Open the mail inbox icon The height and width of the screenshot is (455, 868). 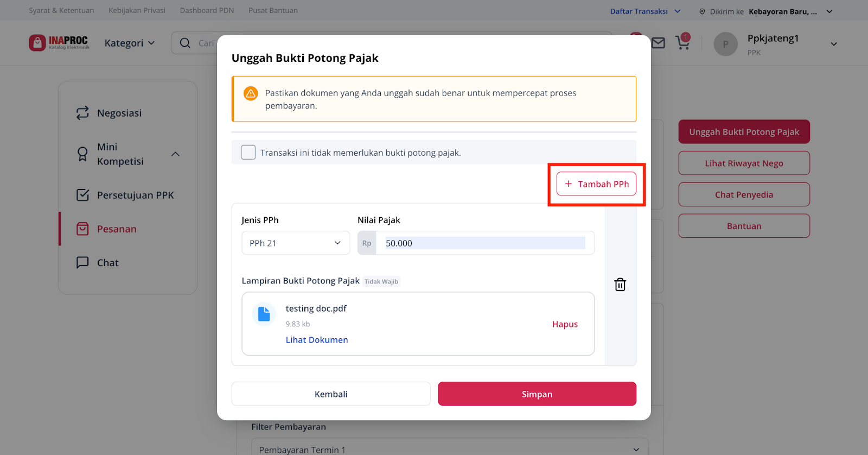(658, 43)
